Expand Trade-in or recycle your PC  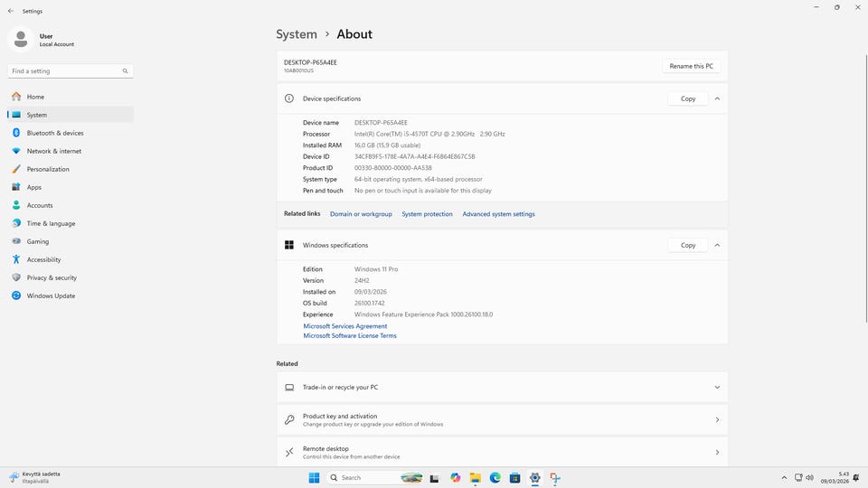[717, 387]
